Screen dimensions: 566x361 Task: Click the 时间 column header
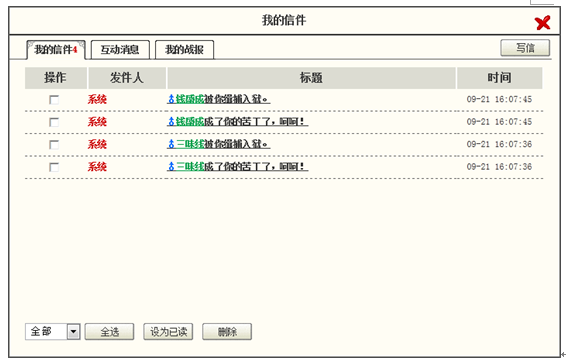[500, 78]
